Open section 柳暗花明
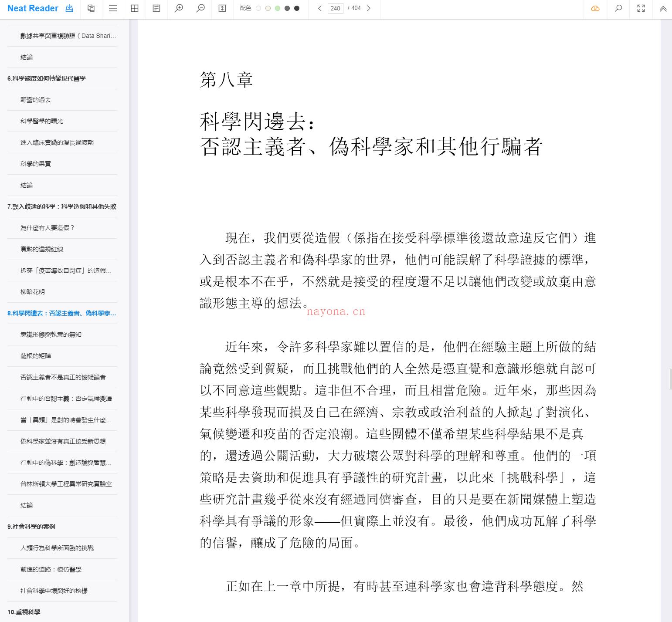The image size is (672, 622). [33, 292]
